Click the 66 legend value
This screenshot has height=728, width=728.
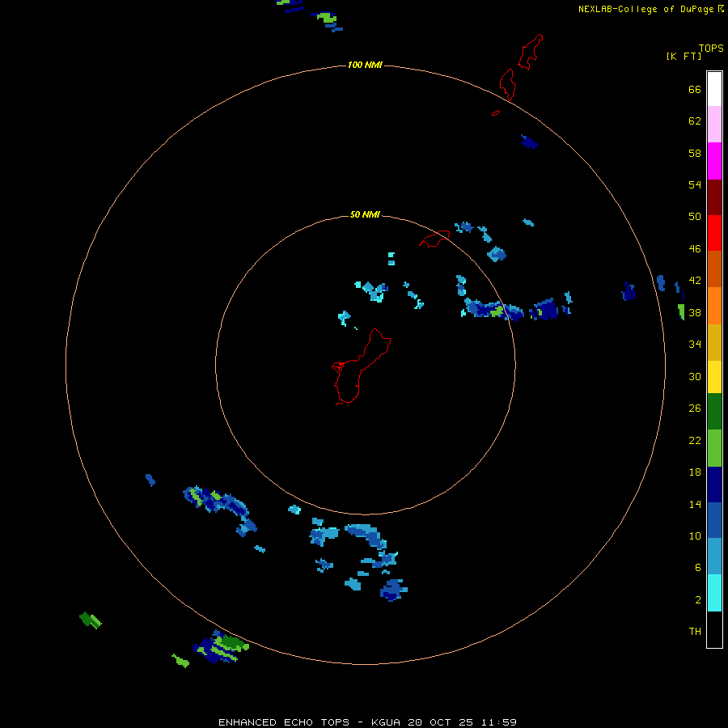click(x=695, y=89)
